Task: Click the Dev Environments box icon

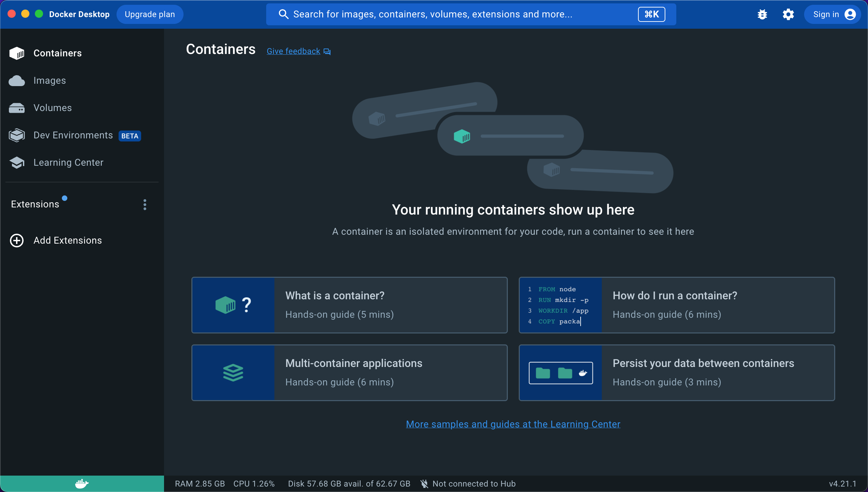Action: coord(17,135)
